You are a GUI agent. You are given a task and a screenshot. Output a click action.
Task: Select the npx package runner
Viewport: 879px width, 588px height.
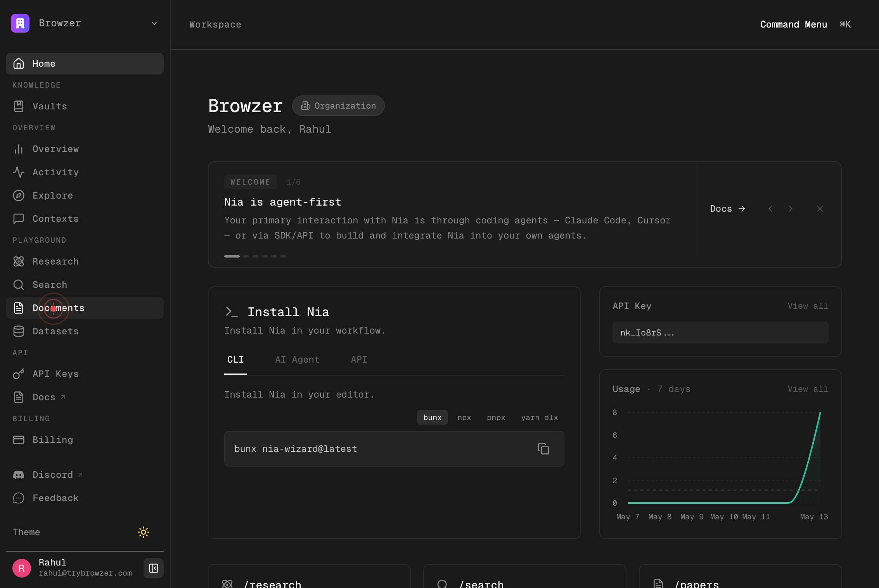click(464, 417)
